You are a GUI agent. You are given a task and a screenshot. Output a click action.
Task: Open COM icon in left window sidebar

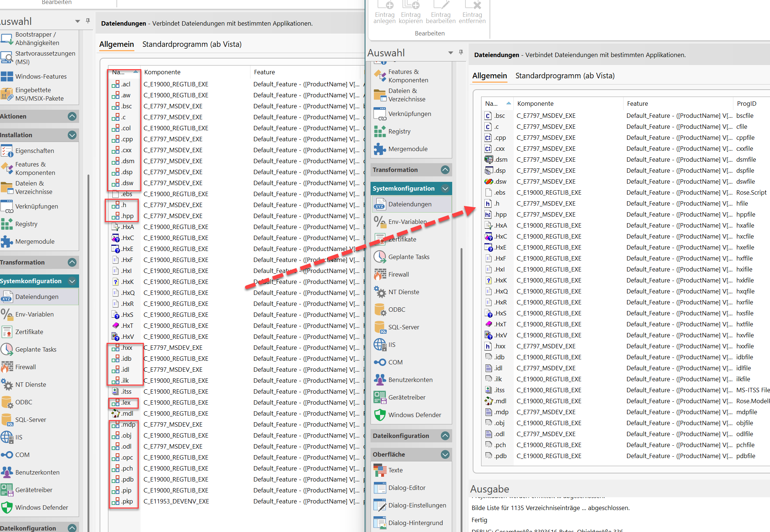[7, 455]
